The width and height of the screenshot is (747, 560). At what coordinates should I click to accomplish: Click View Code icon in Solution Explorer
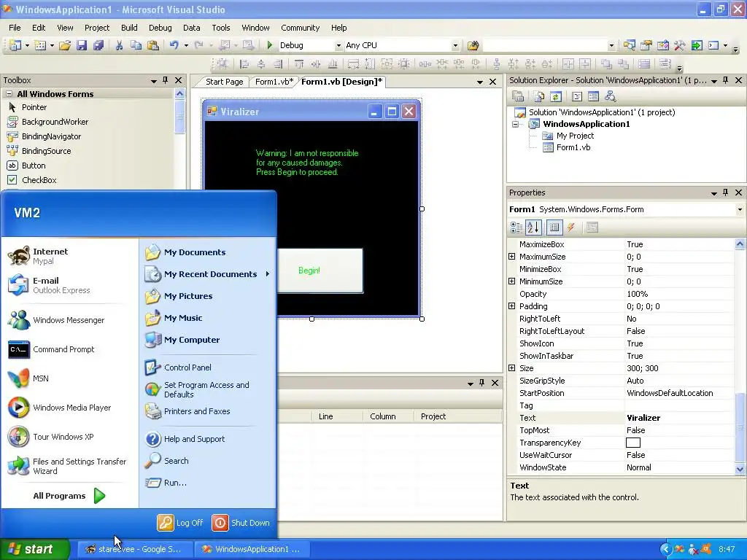(576, 97)
